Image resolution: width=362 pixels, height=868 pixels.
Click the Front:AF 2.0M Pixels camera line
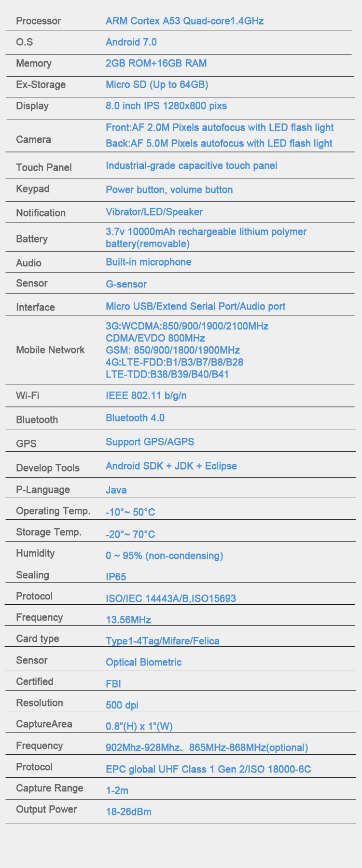pyautogui.click(x=220, y=127)
